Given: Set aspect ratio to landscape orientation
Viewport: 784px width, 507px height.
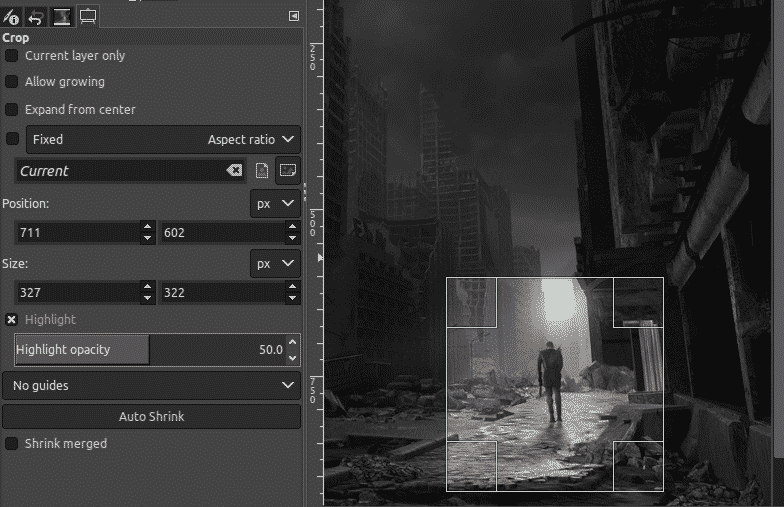Looking at the screenshot, I should tap(287, 171).
